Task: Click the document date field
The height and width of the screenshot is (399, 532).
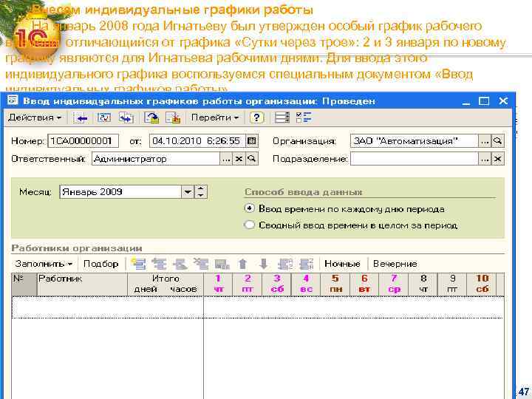Action: 197,141
